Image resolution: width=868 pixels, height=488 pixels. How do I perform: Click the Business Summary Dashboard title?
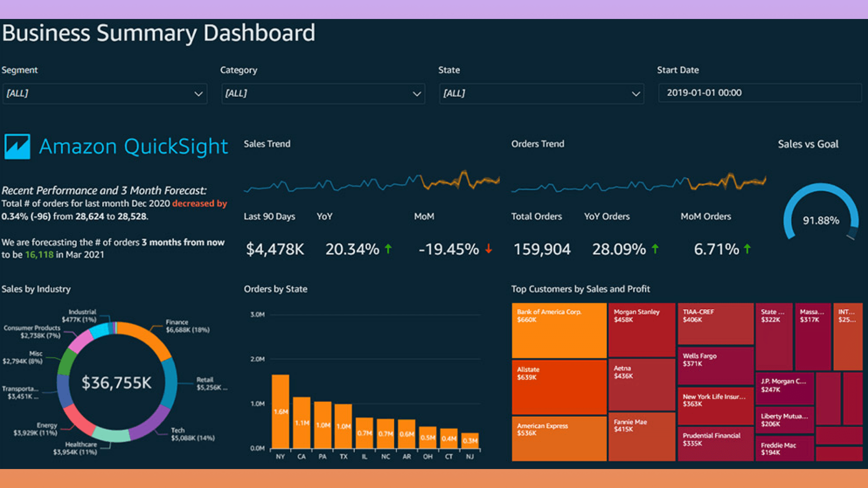pos(159,33)
